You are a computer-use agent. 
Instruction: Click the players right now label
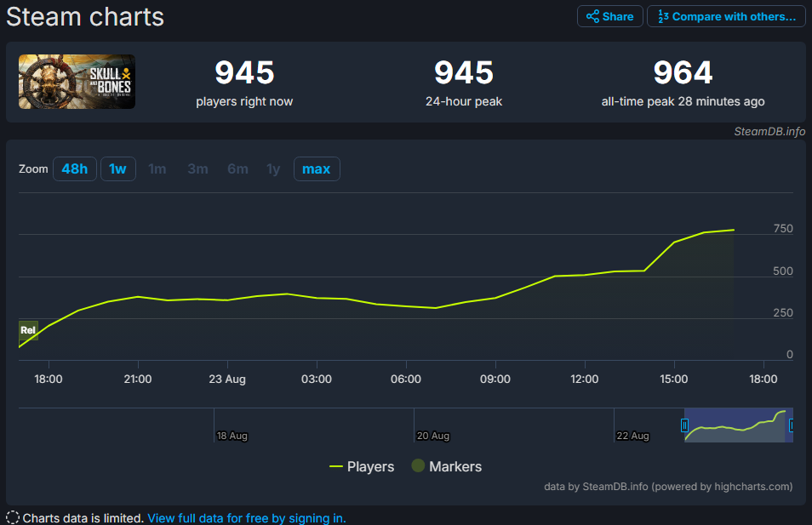[244, 101]
